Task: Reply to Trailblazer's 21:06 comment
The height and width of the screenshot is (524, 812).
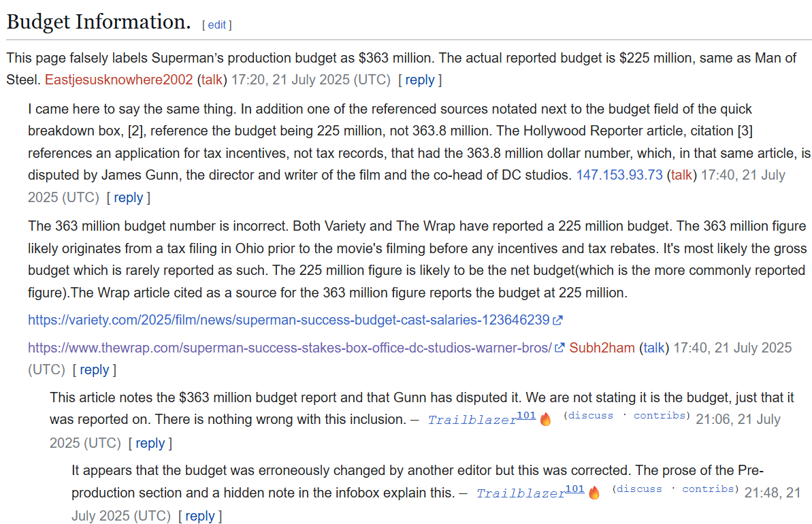Action: click(150, 443)
